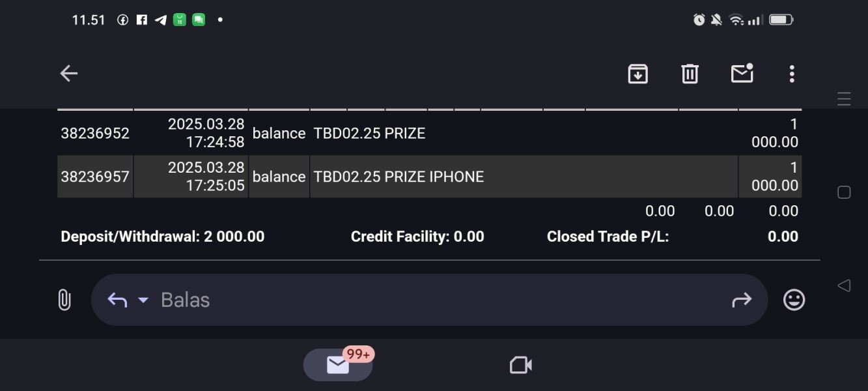Select the TBD02.25 PRIZE IPHONE row
This screenshot has height=391, width=868.
tap(399, 177)
